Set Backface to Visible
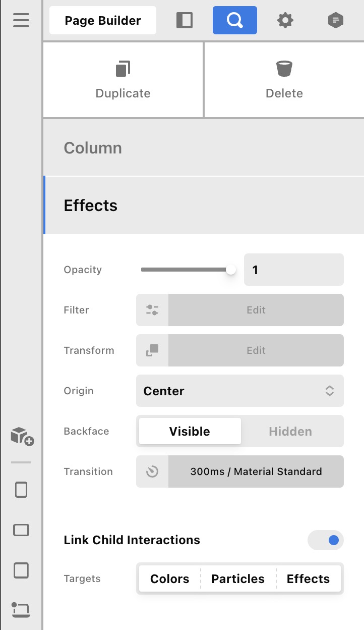This screenshot has height=630, width=364. pyautogui.click(x=190, y=431)
